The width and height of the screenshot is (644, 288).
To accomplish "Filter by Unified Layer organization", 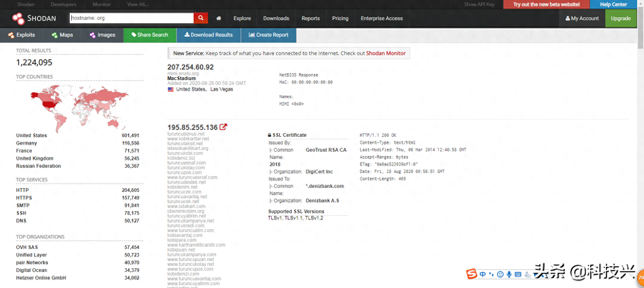I will point(31,255).
